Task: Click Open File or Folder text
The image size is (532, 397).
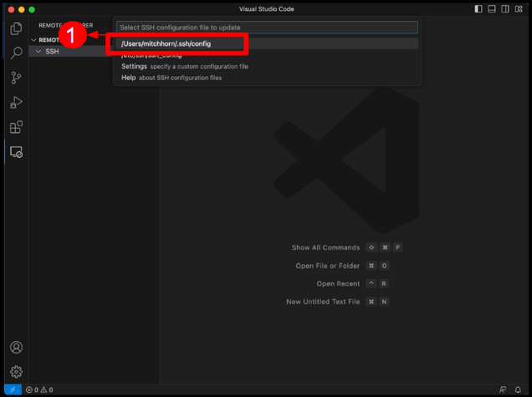Action: (x=327, y=266)
